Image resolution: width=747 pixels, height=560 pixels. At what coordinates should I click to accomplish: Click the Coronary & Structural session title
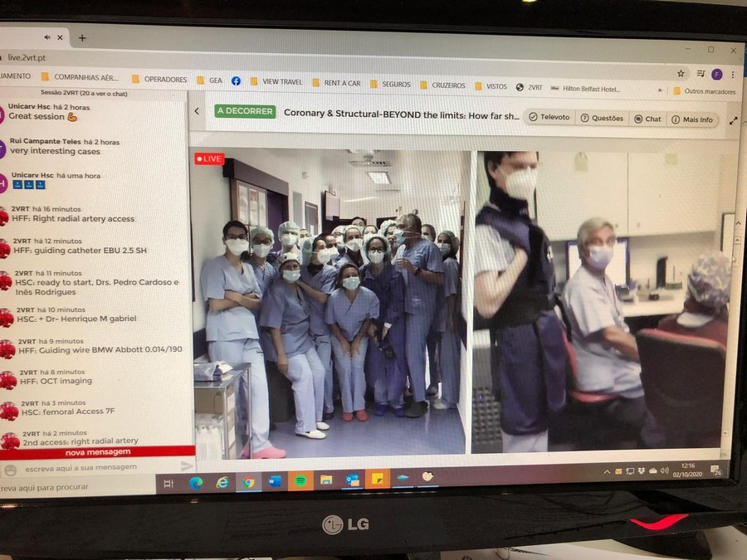click(401, 114)
